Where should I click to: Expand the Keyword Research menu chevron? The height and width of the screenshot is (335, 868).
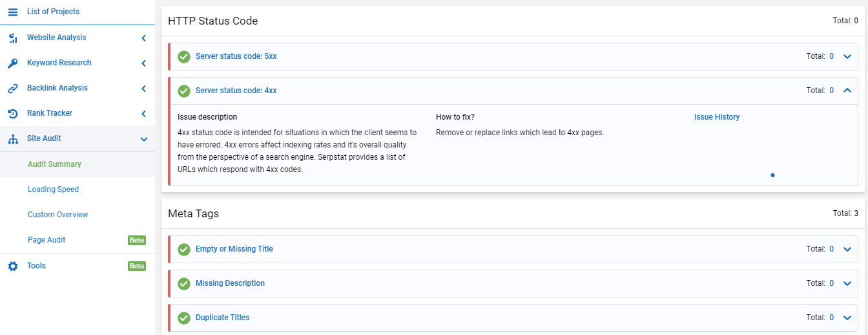[x=143, y=63]
